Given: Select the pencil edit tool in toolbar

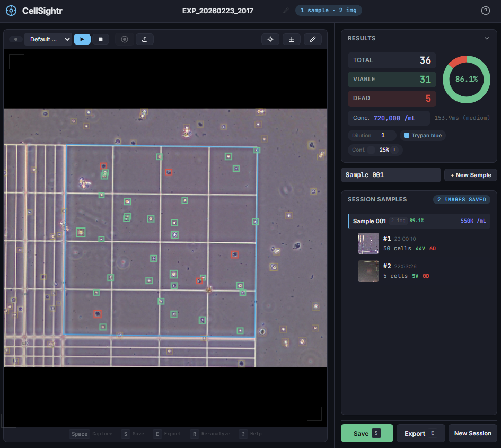Looking at the screenshot, I should (x=313, y=39).
